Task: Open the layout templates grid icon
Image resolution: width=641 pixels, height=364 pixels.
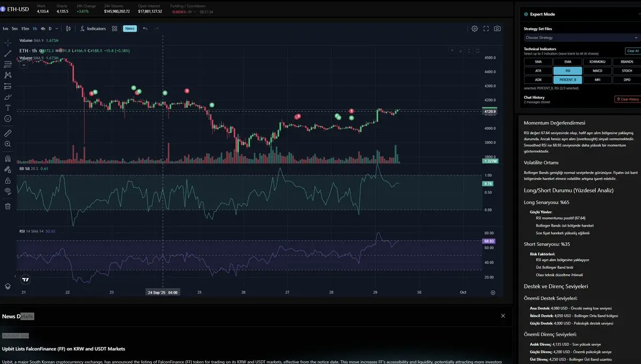Action: point(114,29)
